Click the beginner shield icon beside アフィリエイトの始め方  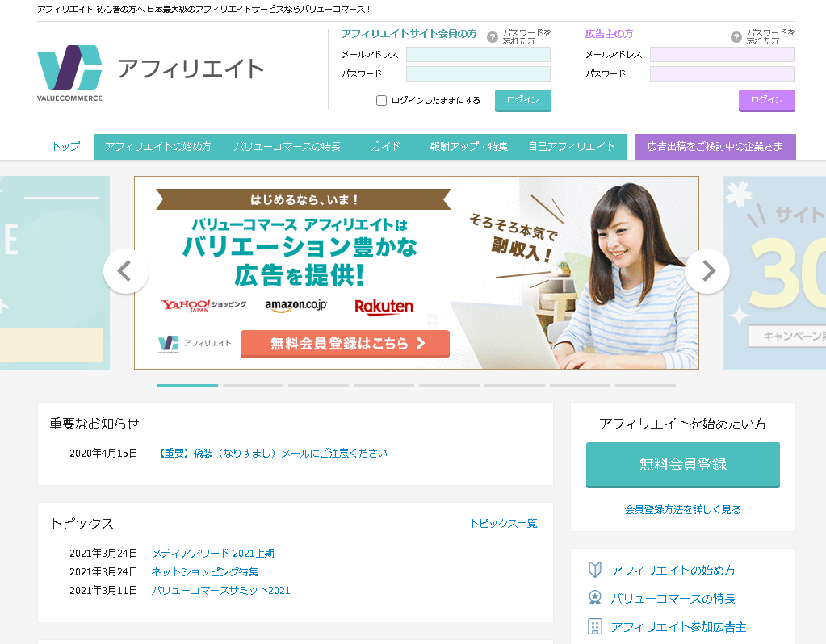point(595,570)
